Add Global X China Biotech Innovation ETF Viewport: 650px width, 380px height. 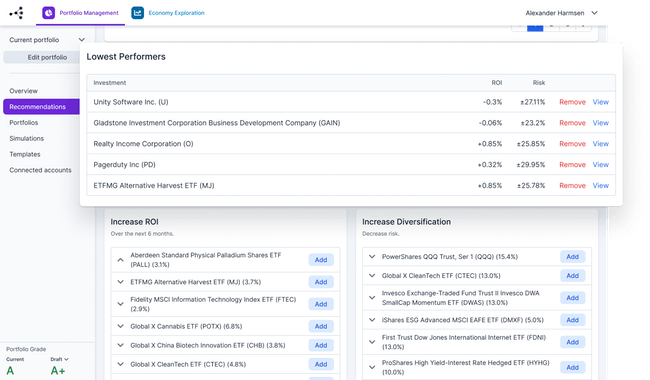pyautogui.click(x=321, y=345)
